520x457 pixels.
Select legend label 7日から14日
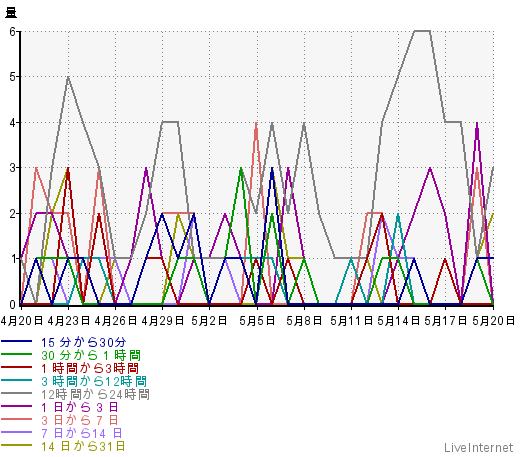[x=82, y=433]
